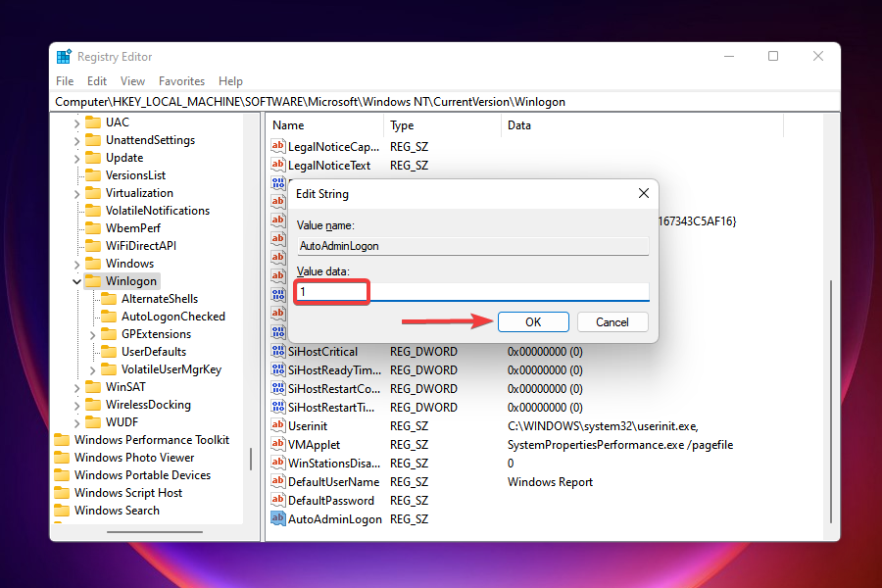This screenshot has width=882, height=588.
Task: Click the DWORD icon beside SiHostCritical
Action: 278,351
